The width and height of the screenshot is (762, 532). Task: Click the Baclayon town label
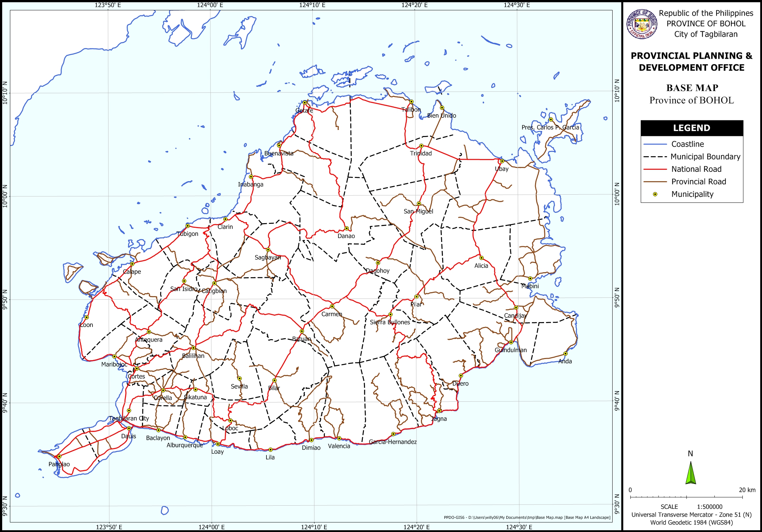click(x=158, y=438)
